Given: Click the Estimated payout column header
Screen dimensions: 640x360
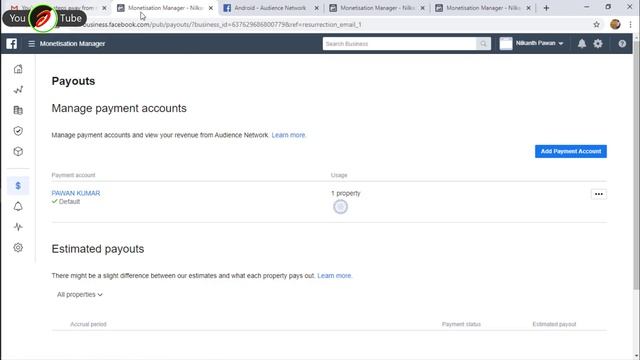Looking at the screenshot, I should [x=554, y=324].
